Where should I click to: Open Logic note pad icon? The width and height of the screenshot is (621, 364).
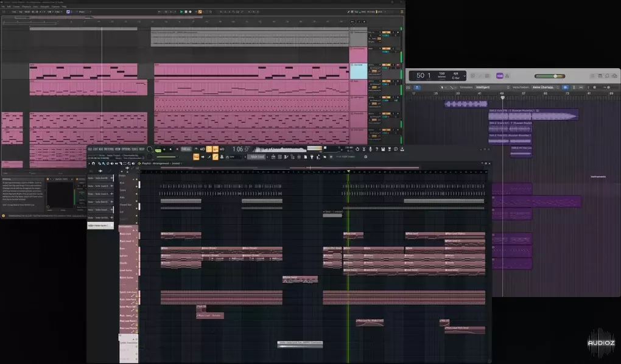point(600,75)
